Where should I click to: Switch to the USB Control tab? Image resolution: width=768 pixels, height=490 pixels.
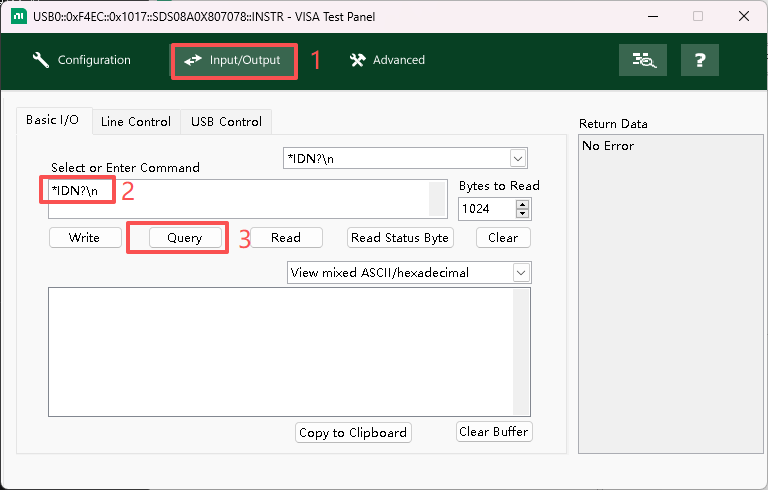226,122
